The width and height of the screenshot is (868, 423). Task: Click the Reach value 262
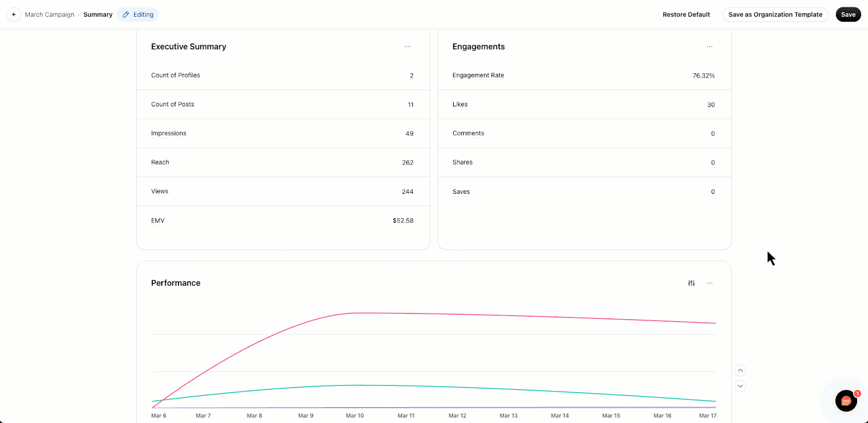(x=408, y=163)
